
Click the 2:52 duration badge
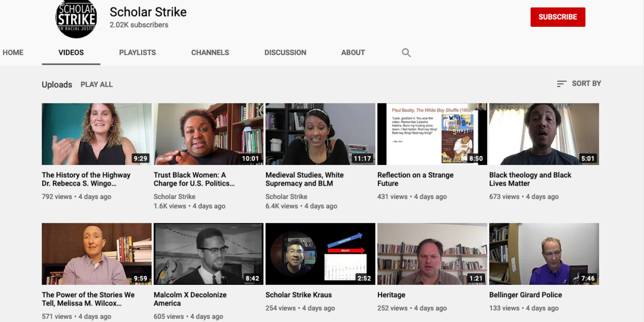pyautogui.click(x=364, y=278)
